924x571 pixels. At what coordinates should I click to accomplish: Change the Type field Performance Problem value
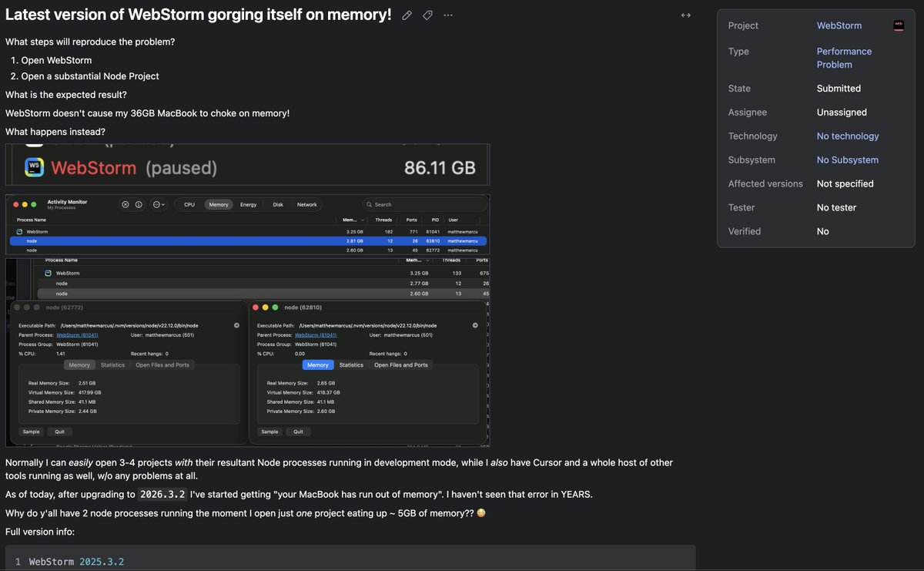point(844,58)
